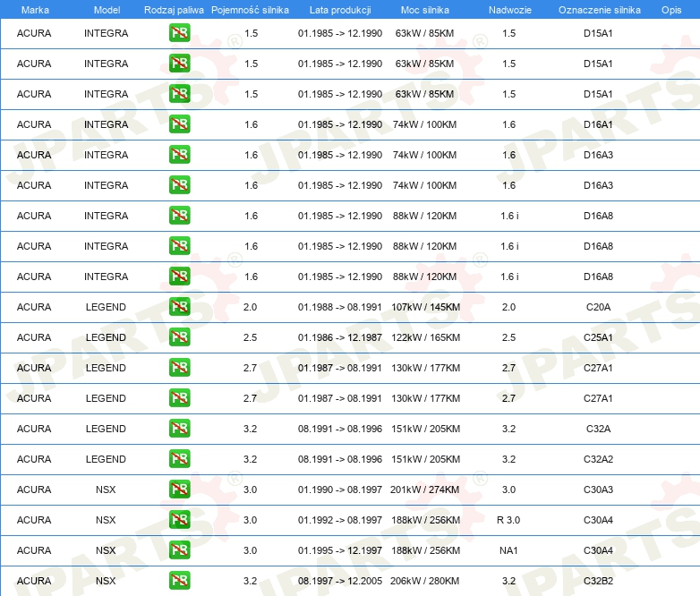Click the Lata produkcji column header
The height and width of the screenshot is (596, 700).
[x=340, y=10]
